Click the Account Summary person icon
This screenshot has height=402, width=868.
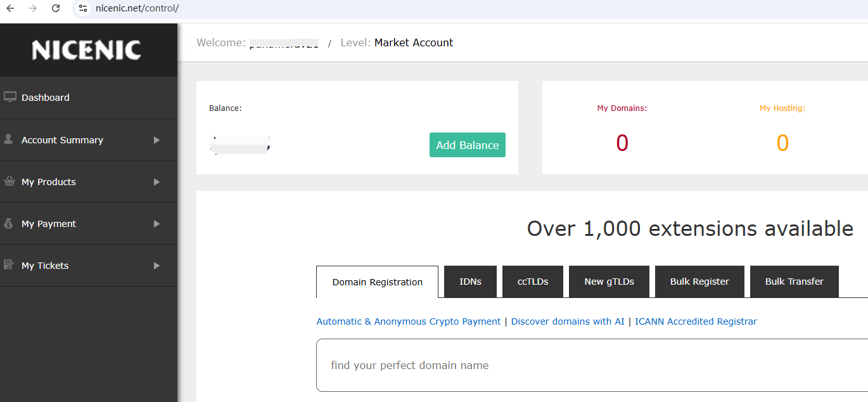(x=8, y=139)
